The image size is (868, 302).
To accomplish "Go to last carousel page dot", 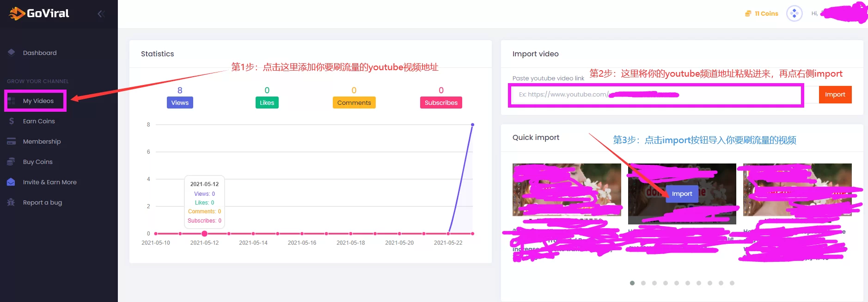I will click(732, 283).
